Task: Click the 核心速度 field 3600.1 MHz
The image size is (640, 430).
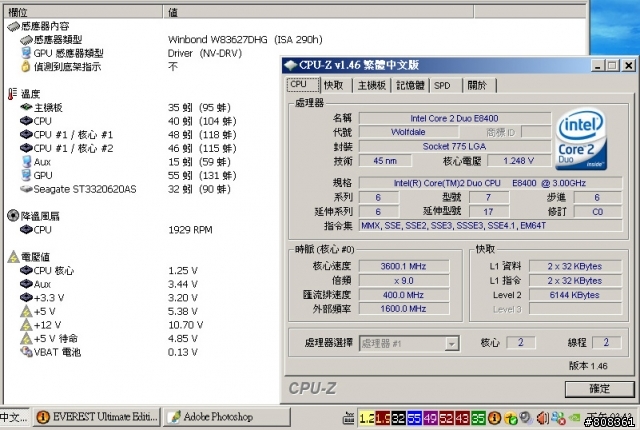Action: [404, 266]
